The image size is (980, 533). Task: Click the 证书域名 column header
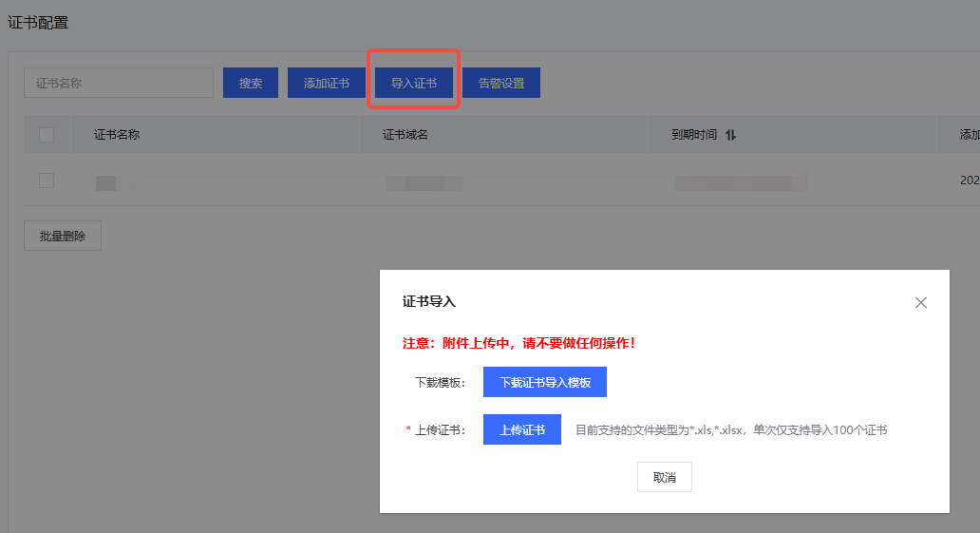pyautogui.click(x=405, y=135)
